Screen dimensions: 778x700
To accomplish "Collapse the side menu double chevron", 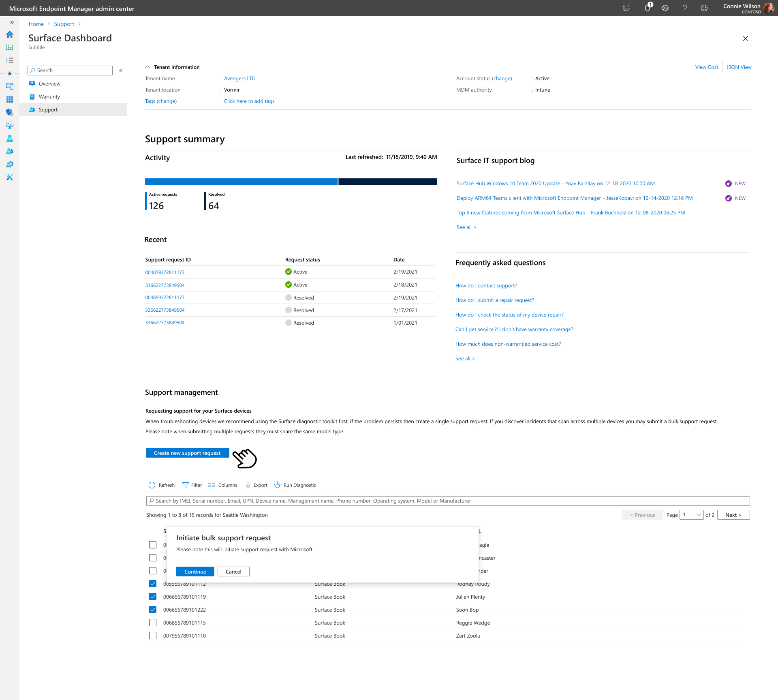I will click(x=120, y=71).
